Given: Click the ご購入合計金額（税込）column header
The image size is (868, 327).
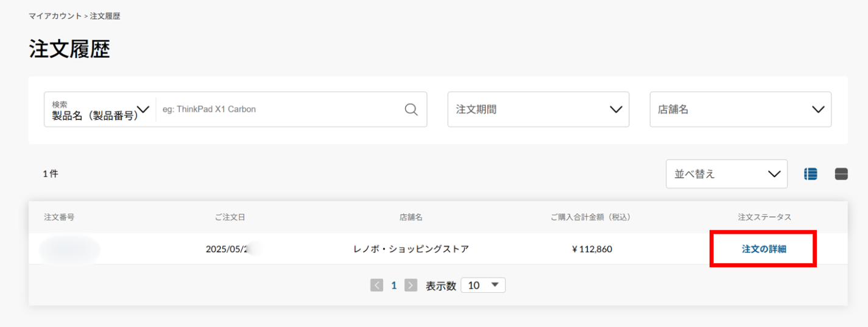Looking at the screenshot, I should [x=590, y=217].
